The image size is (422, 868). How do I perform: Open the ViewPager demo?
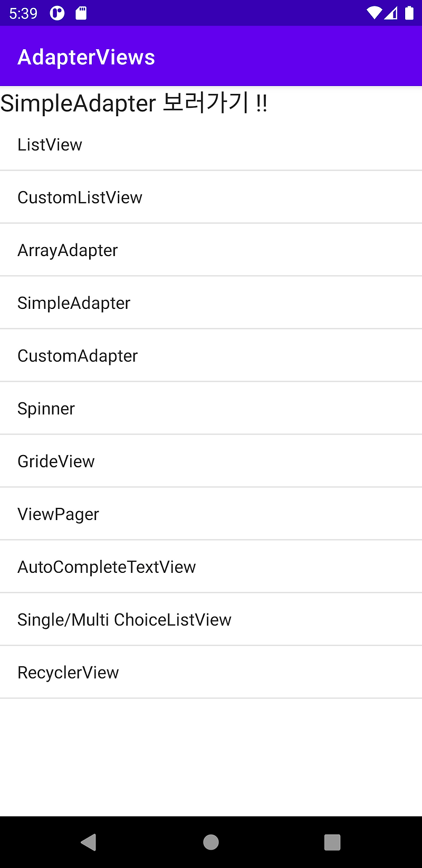[58, 513]
